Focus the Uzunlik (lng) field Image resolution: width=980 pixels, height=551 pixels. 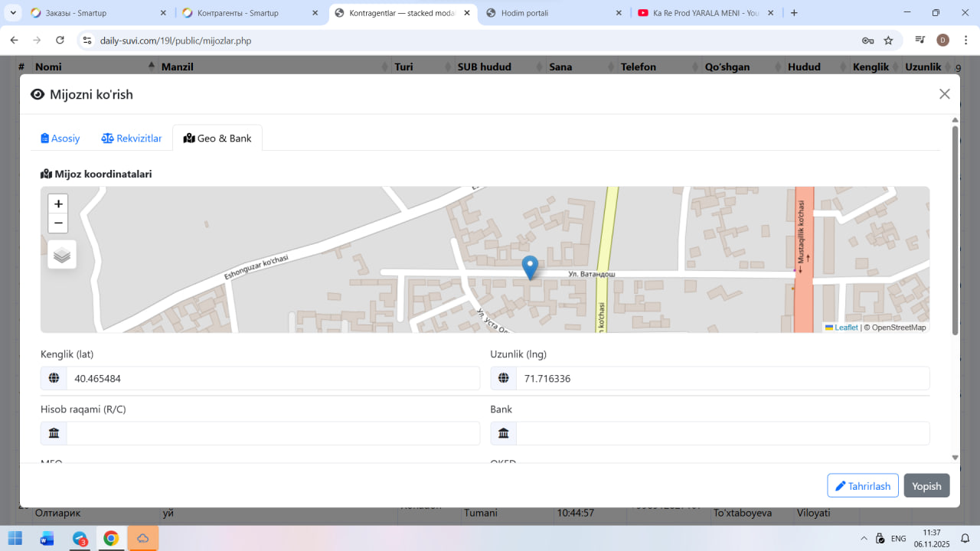(723, 378)
